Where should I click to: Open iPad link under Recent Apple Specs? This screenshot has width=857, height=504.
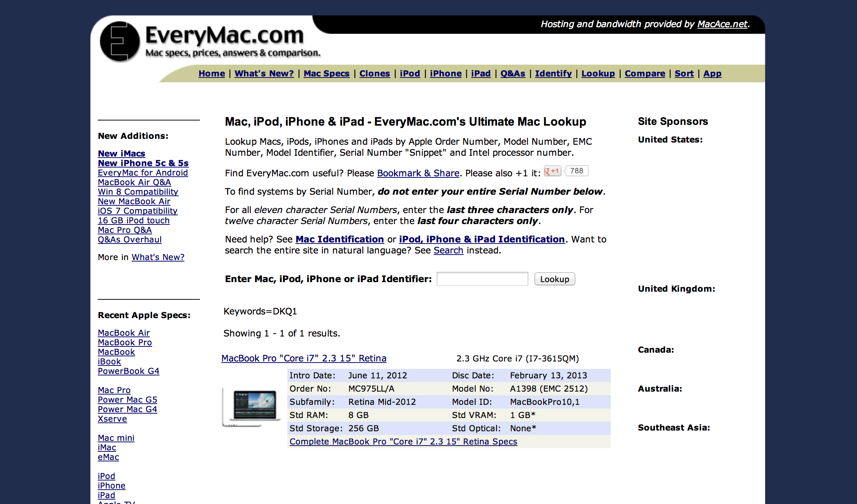click(x=106, y=495)
